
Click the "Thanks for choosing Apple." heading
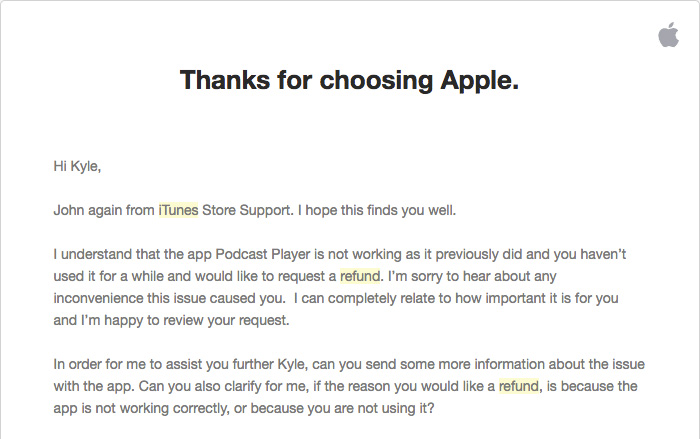click(x=349, y=80)
